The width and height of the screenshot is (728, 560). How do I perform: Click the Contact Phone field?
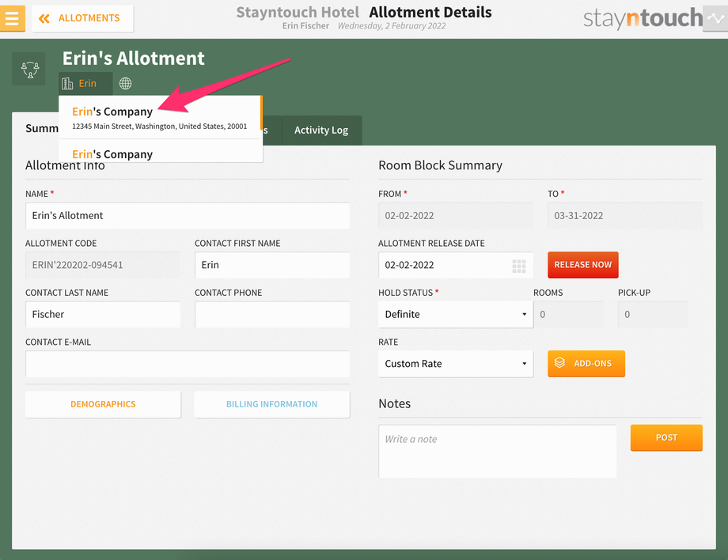[x=272, y=315]
